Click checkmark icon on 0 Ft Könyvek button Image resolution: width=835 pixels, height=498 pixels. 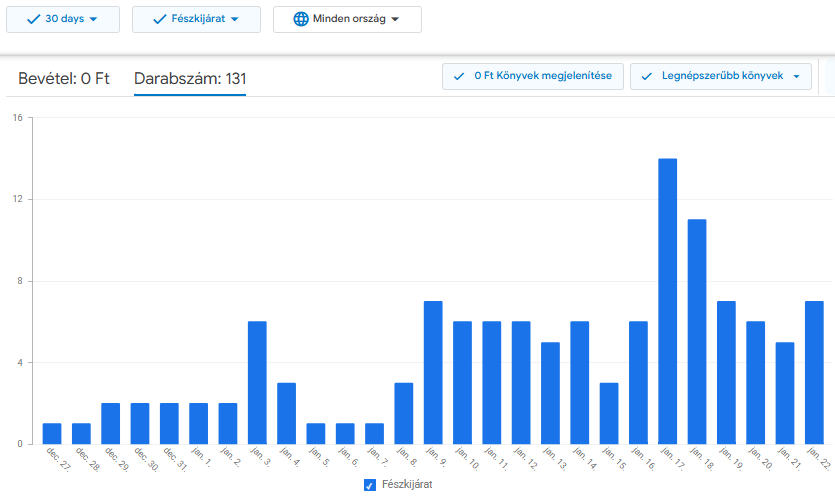point(459,76)
